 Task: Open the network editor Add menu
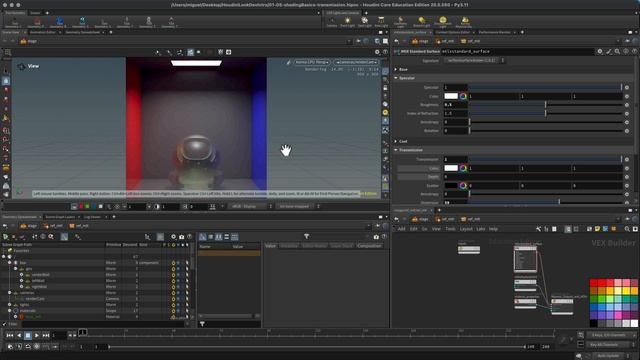pos(402,229)
